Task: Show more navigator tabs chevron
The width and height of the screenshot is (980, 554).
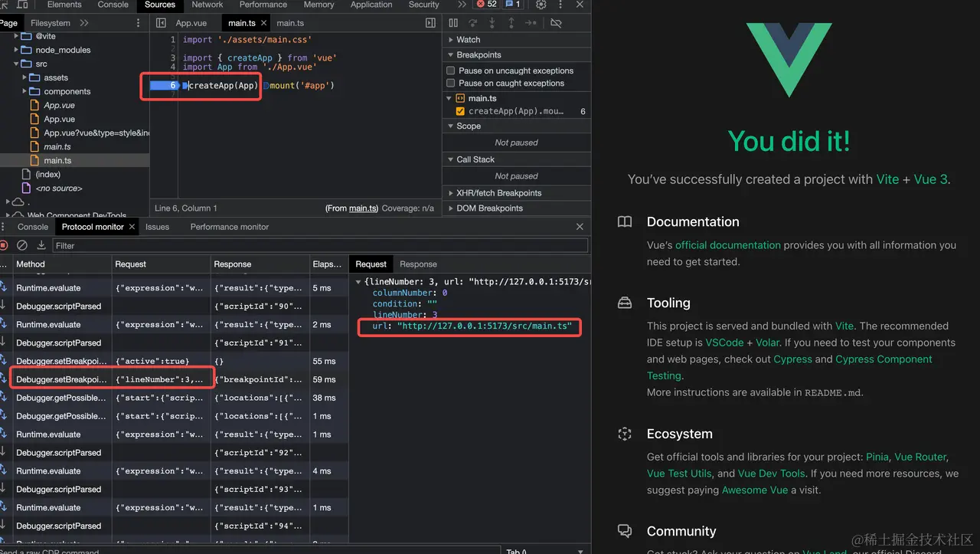Action: 84,24
